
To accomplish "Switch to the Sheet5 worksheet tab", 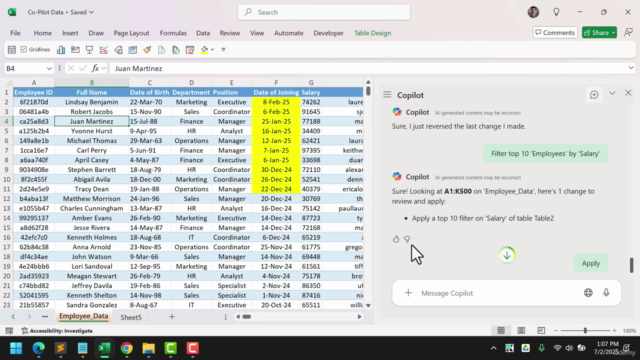I will point(131,317).
